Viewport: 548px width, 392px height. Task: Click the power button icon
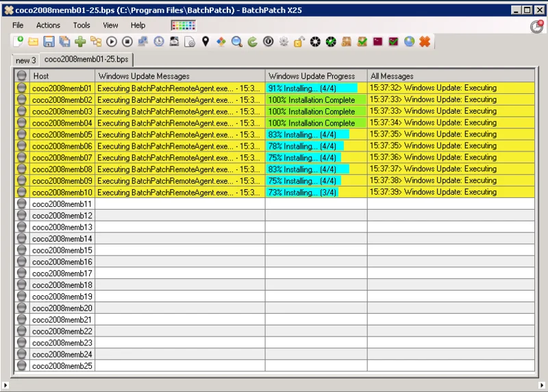pyautogui.click(x=268, y=42)
